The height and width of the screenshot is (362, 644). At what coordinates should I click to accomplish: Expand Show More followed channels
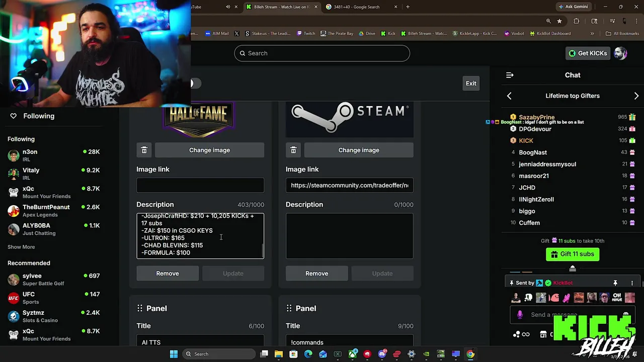point(21,247)
